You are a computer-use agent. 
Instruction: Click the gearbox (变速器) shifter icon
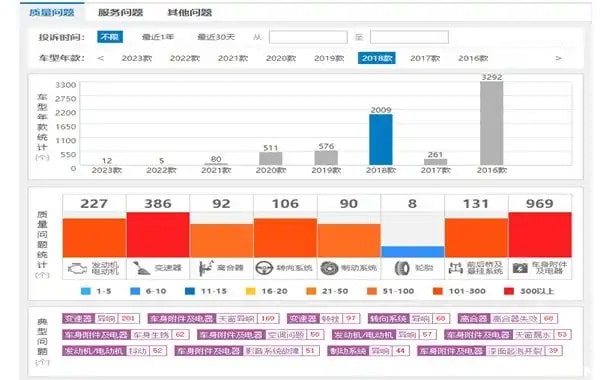click(x=141, y=268)
